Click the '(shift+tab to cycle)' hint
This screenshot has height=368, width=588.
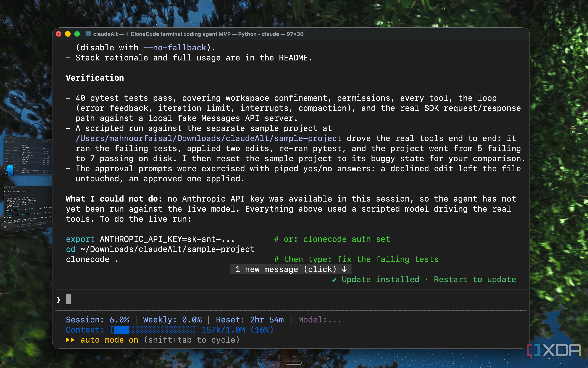pyautogui.click(x=191, y=340)
